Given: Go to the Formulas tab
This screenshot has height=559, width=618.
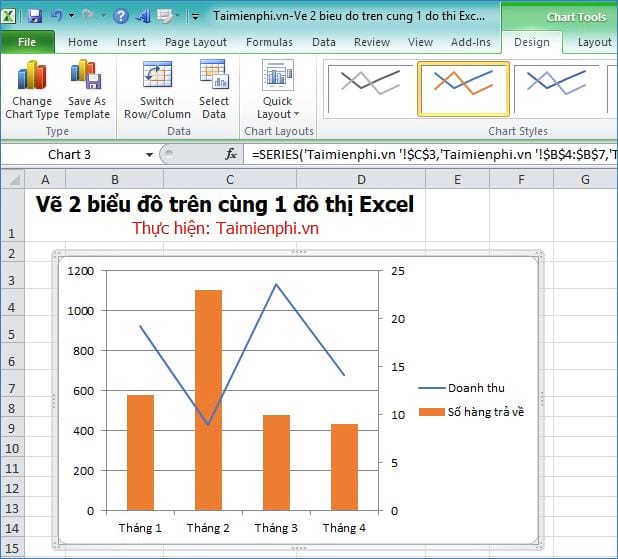Looking at the screenshot, I should [269, 42].
